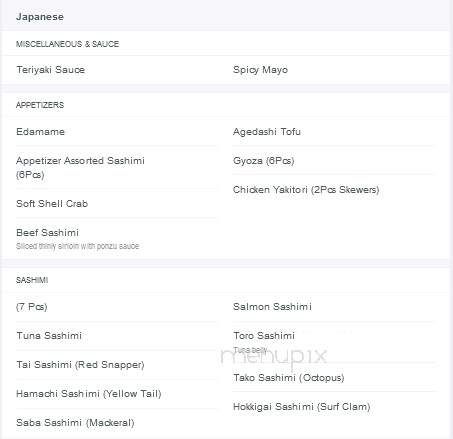
Task: Pick Tako Sashimi (Octopus)
Action: pyautogui.click(x=289, y=378)
